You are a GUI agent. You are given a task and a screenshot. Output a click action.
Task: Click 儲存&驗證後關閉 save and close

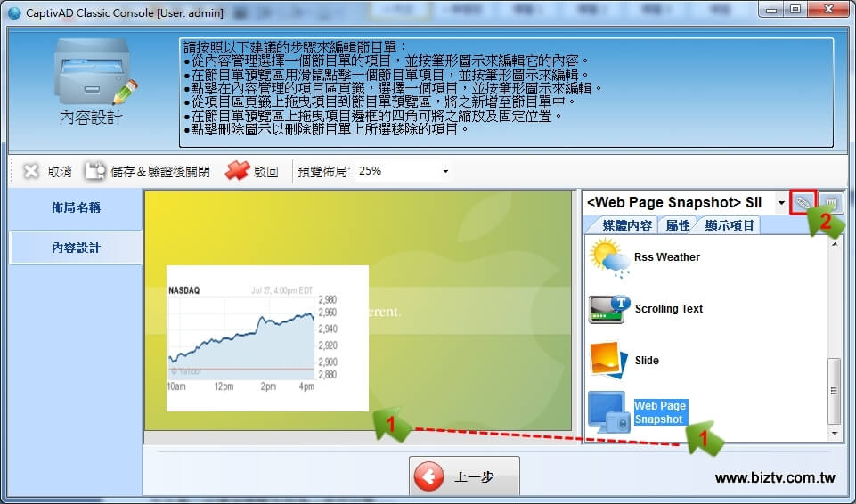(148, 172)
